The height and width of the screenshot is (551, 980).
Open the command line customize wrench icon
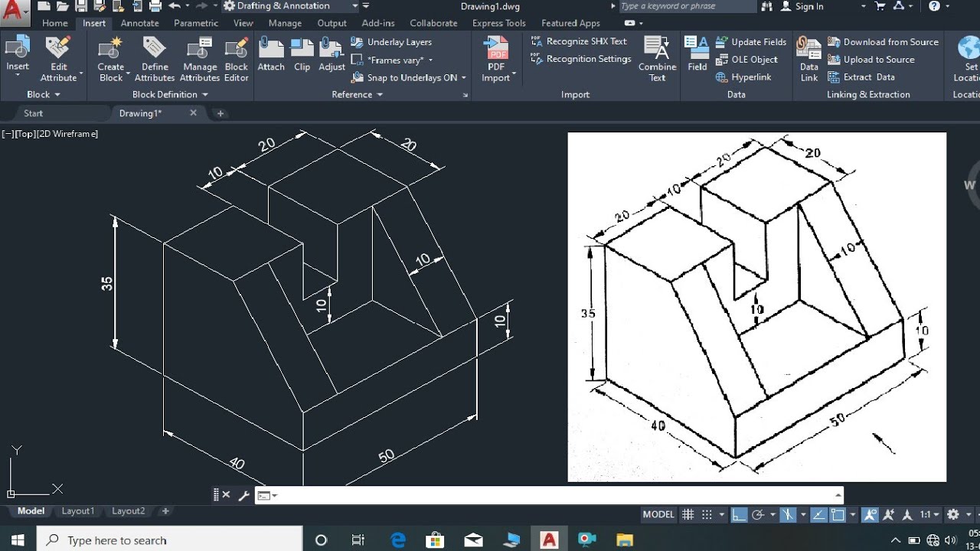point(243,495)
